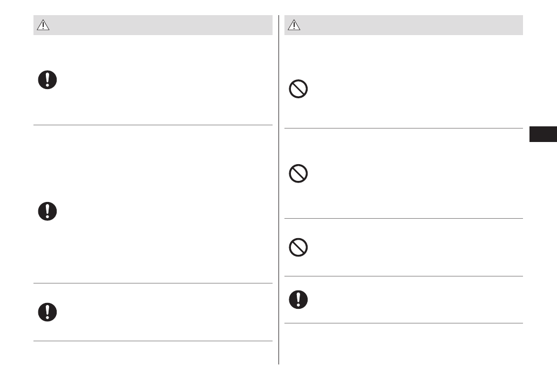Viewport: 557px width, 392px height.
Task: Click the divider above the right-column exclamation icon
Action: 404,276
